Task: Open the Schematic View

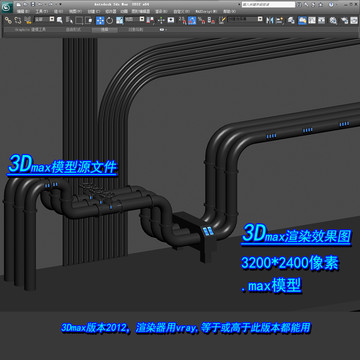Action: click(321, 20)
